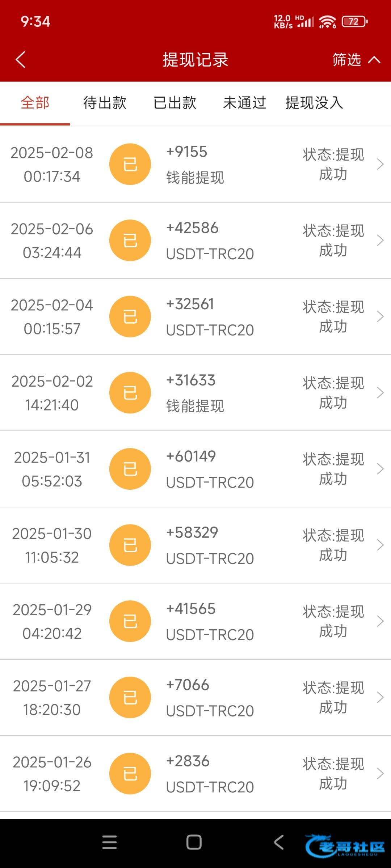Tap the orange 已 icon for +9155

pyautogui.click(x=130, y=164)
